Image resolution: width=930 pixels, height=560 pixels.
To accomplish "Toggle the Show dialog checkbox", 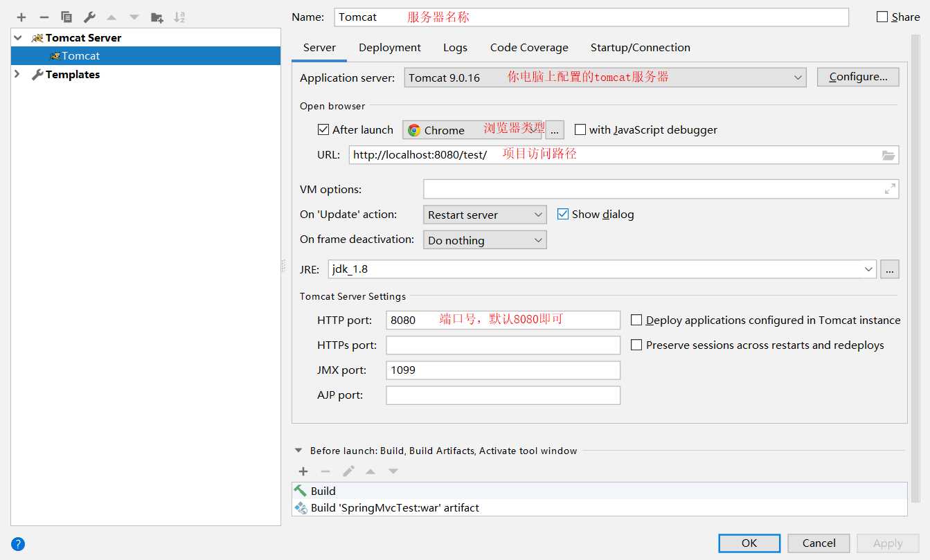I will (563, 214).
